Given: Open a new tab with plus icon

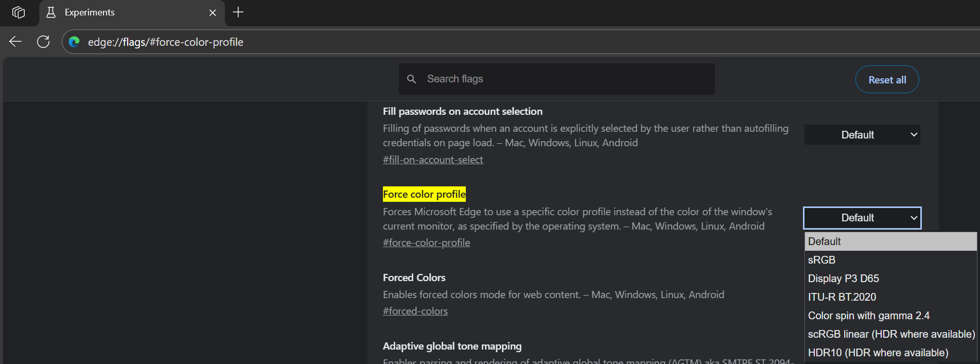Looking at the screenshot, I should point(238,12).
